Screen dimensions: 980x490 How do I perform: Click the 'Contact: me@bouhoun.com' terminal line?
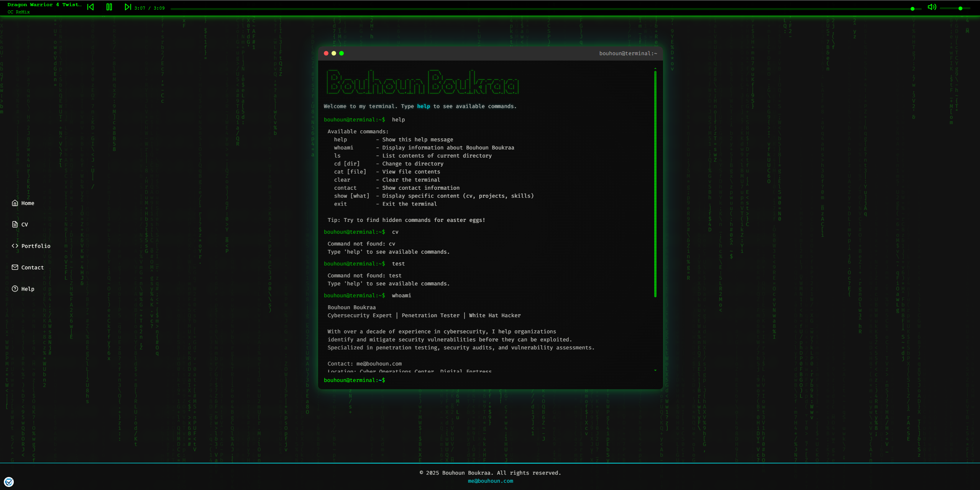coord(364,364)
